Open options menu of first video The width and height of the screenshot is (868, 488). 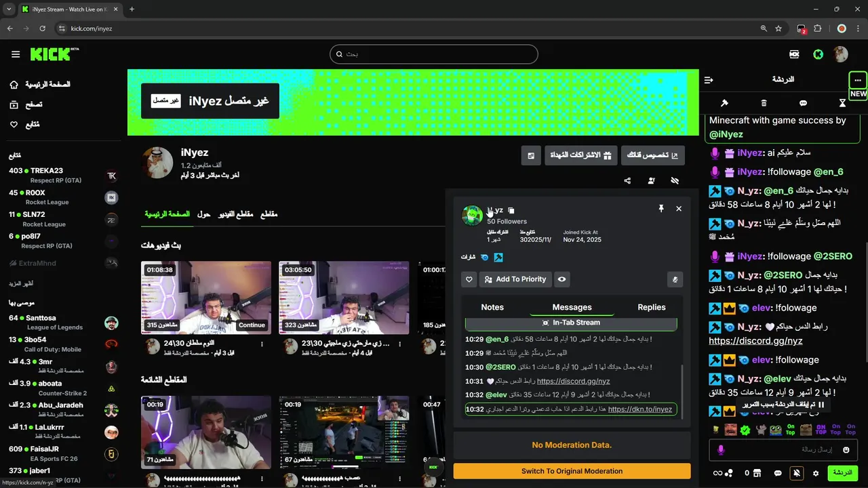(262, 344)
